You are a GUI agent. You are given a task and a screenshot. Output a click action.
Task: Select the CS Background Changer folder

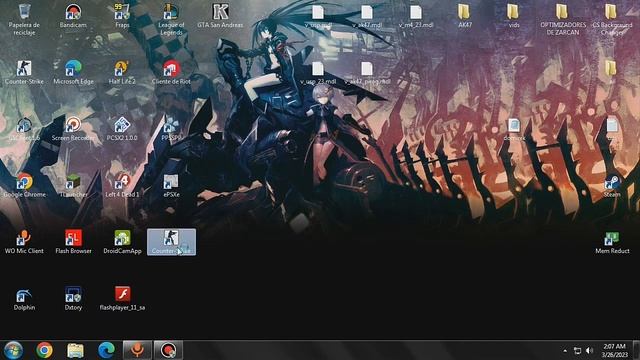[612, 19]
